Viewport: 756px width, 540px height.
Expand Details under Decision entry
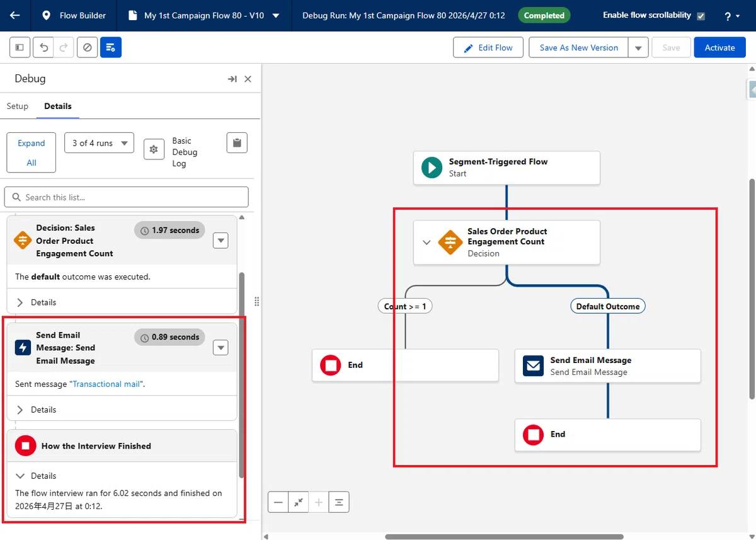37,302
